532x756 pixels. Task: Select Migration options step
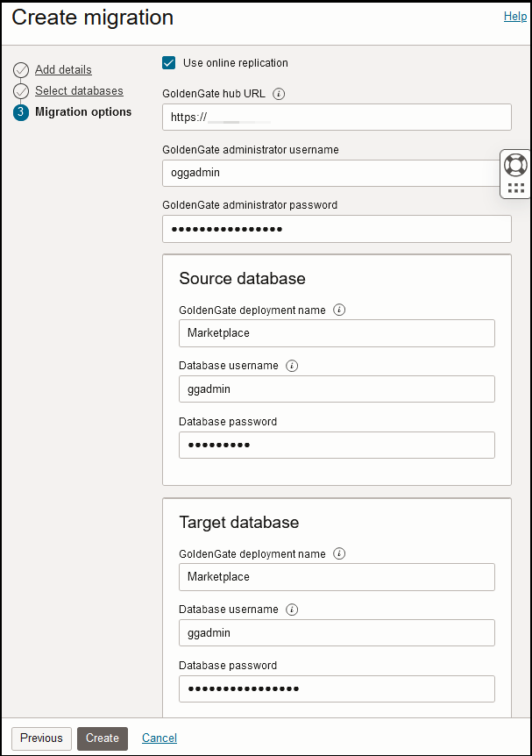coord(83,112)
